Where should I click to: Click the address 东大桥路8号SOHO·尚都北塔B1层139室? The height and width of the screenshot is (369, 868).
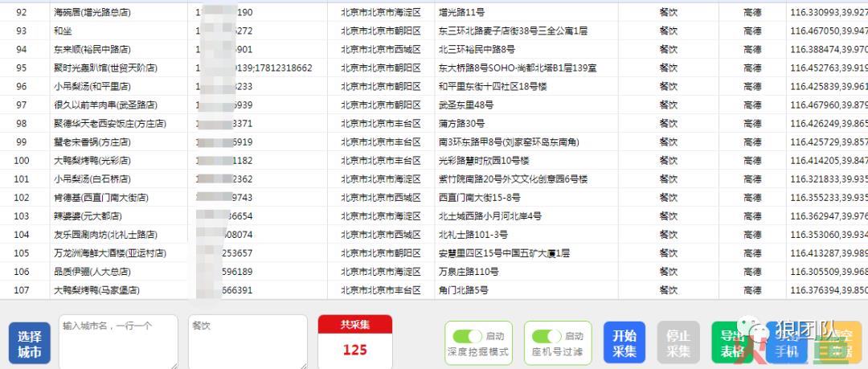[518, 68]
